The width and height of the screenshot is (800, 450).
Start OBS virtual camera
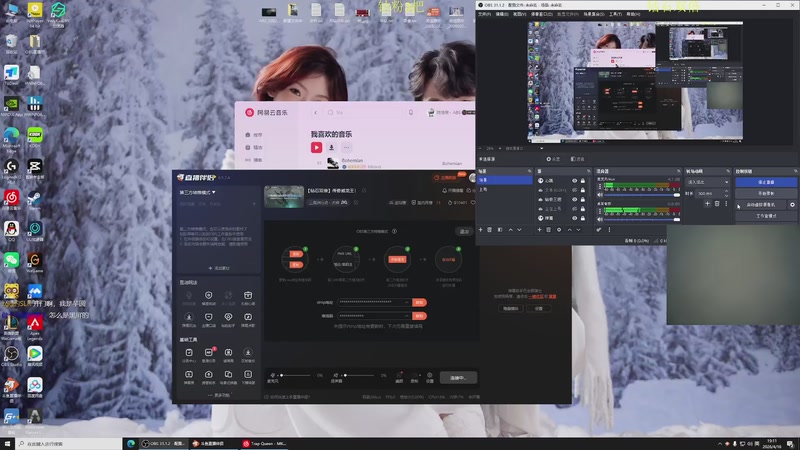coord(761,205)
